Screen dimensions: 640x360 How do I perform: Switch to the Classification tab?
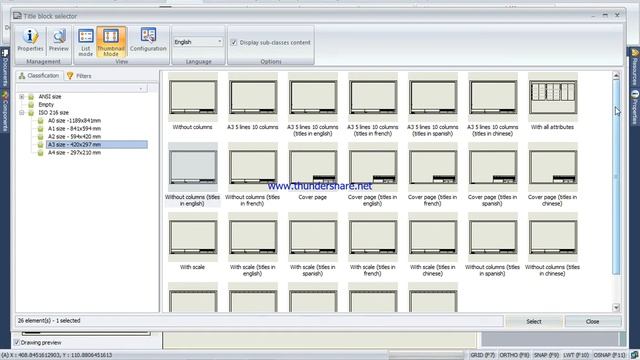[39, 76]
